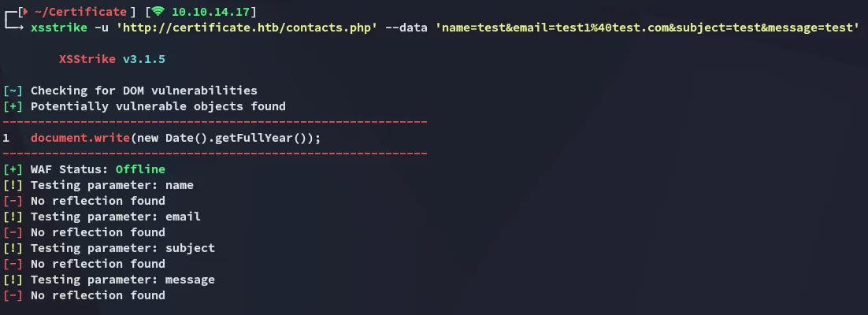Click the [!] marker for Testing parameter: name

(13, 185)
